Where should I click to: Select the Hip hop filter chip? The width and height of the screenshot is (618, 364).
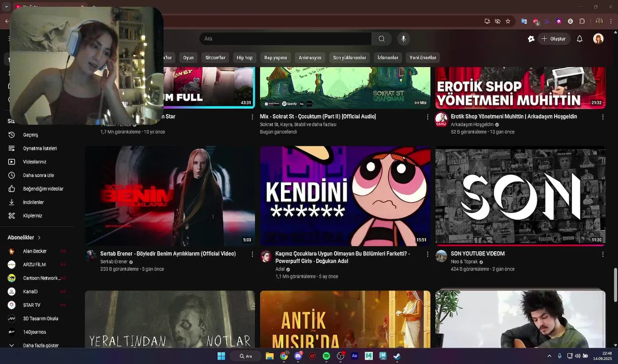[x=244, y=58]
